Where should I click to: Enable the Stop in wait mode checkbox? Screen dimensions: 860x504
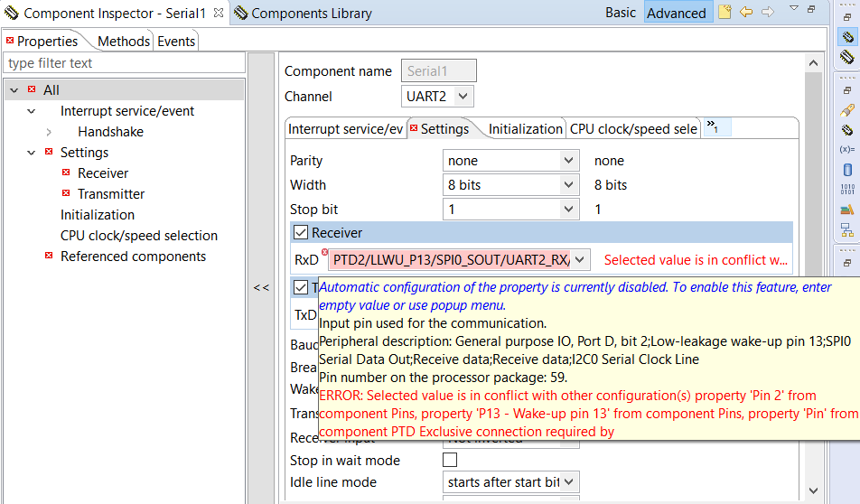click(x=450, y=460)
